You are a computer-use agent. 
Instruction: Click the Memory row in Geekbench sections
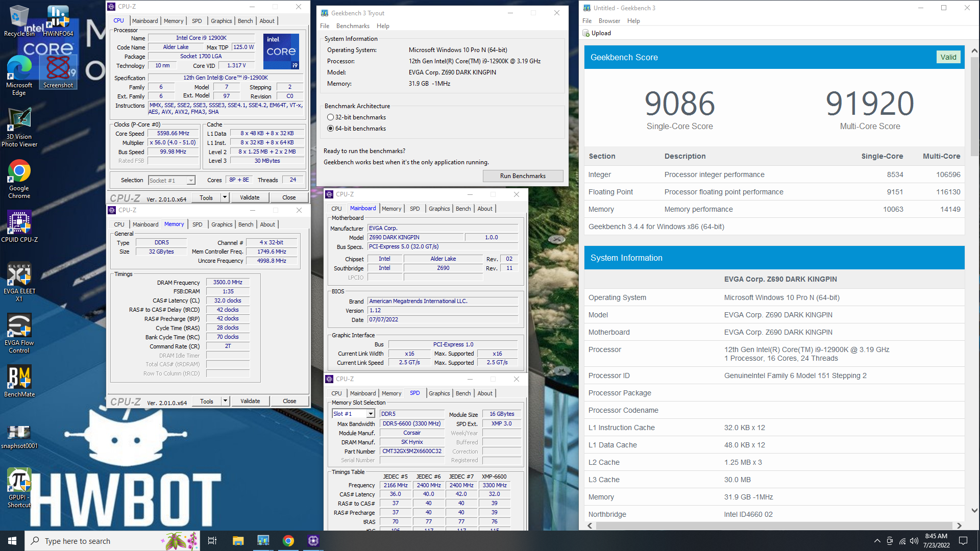pos(774,209)
